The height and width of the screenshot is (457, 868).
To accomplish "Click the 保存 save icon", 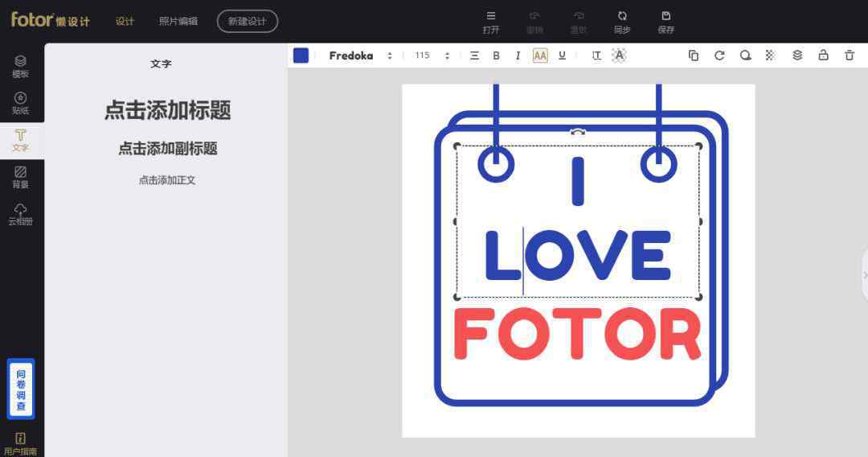I will 666,22.
